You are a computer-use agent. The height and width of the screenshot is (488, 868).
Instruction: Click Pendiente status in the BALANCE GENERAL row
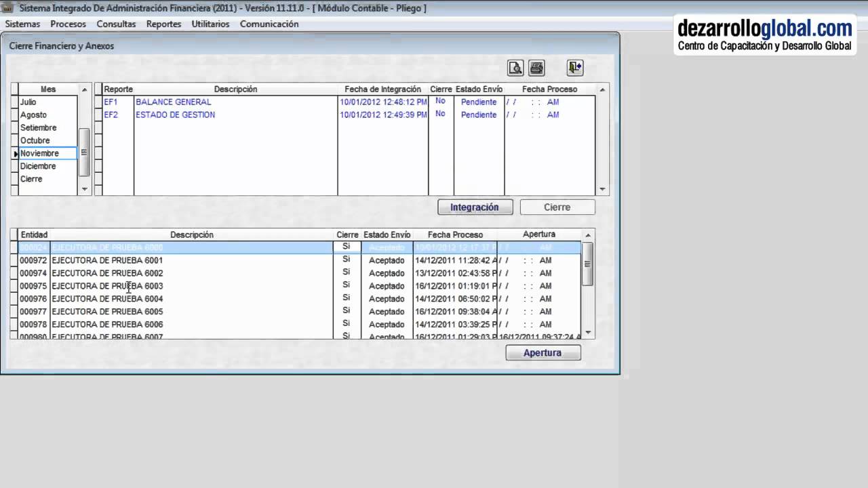tap(479, 102)
